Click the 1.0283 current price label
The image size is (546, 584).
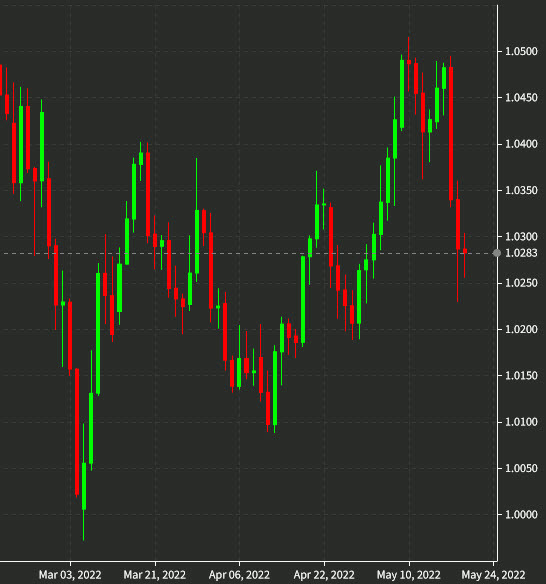(521, 253)
